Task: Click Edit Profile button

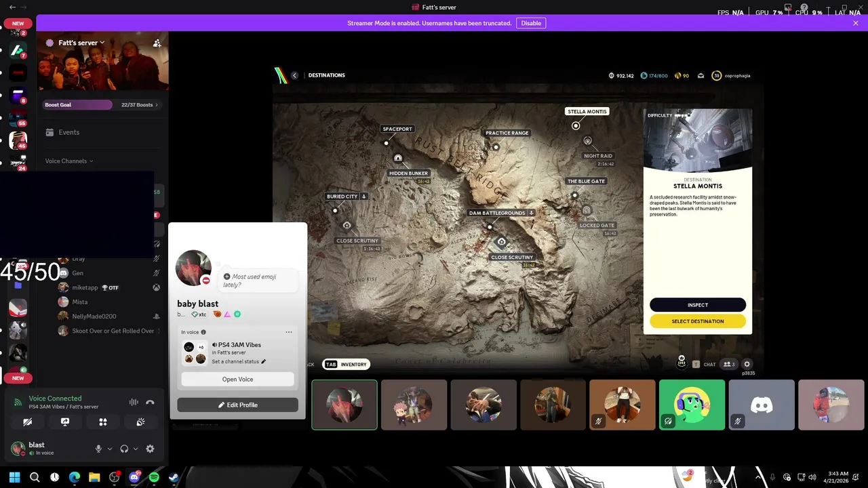Action: (237, 405)
